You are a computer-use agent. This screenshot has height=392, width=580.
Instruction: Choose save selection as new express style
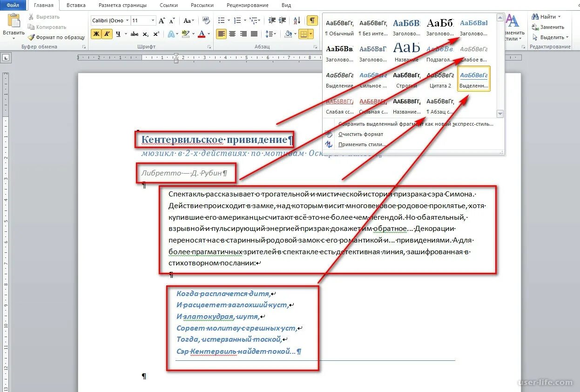416,124
